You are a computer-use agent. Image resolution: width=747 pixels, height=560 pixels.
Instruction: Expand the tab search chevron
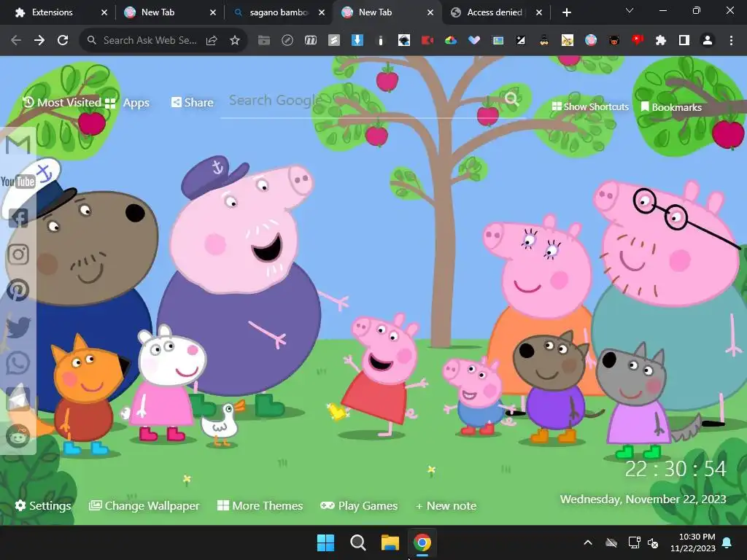pyautogui.click(x=630, y=10)
